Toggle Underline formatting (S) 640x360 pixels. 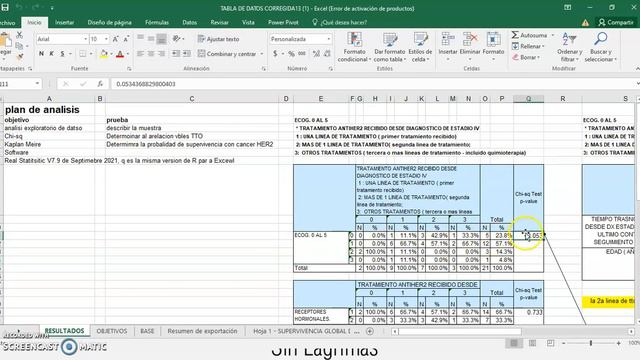coord(62,54)
